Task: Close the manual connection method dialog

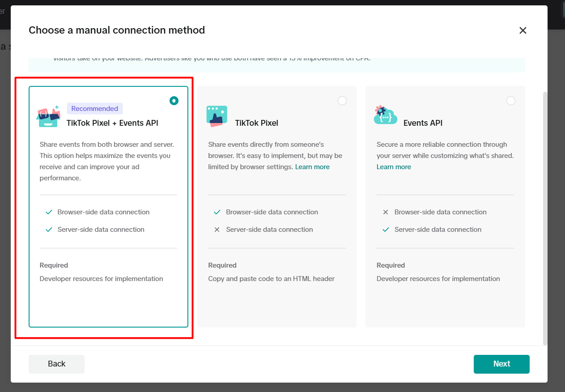Action: [x=523, y=30]
